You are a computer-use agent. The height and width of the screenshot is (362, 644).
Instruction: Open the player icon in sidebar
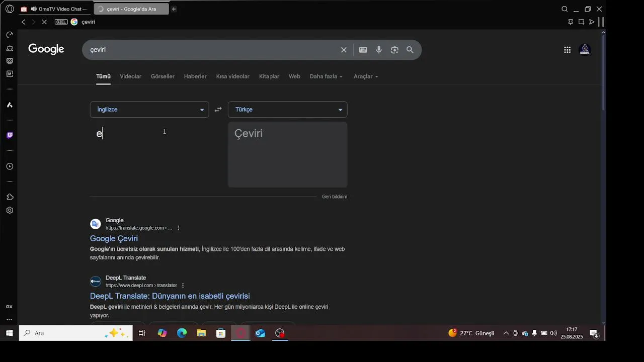(x=10, y=166)
